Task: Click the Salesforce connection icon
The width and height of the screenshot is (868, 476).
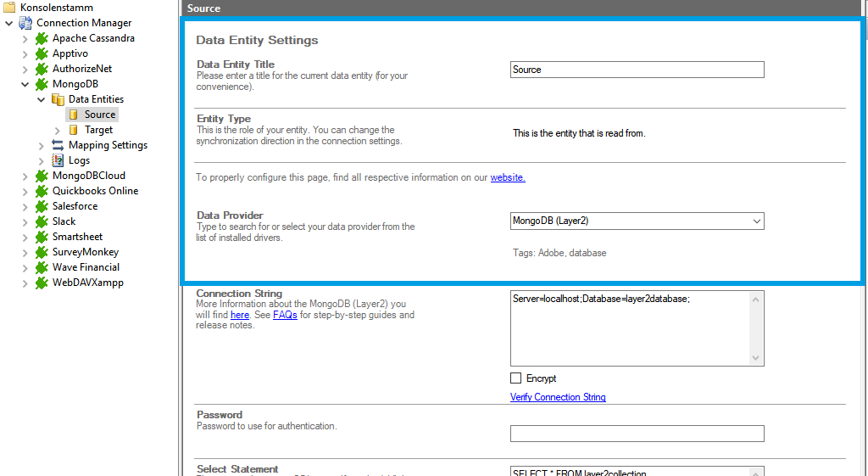Action: (42, 206)
